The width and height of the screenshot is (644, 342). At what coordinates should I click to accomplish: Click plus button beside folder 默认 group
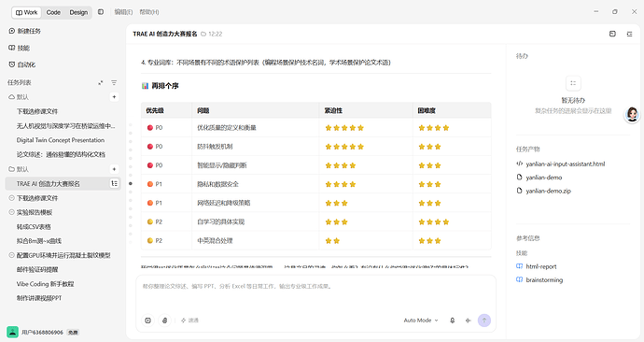pyautogui.click(x=114, y=169)
